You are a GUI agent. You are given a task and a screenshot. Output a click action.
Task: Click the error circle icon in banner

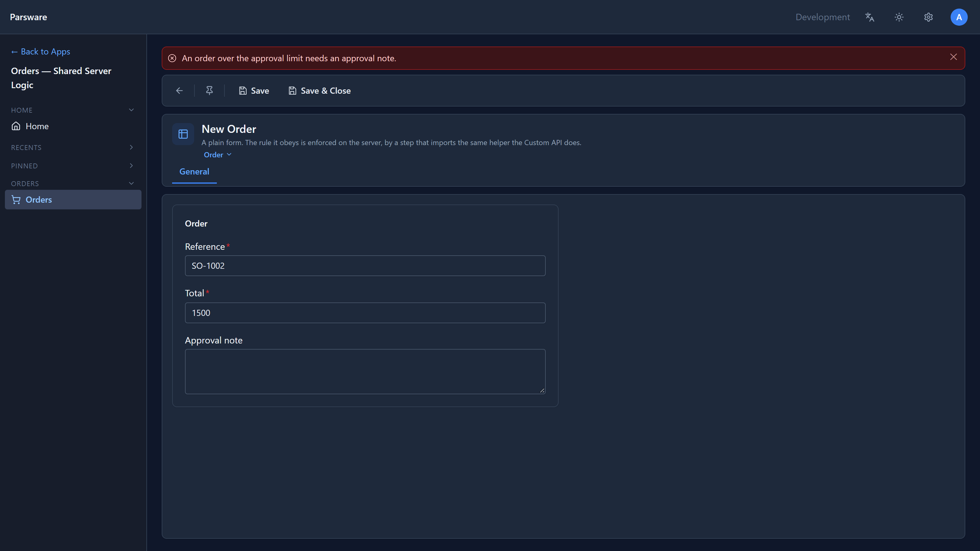(x=172, y=58)
